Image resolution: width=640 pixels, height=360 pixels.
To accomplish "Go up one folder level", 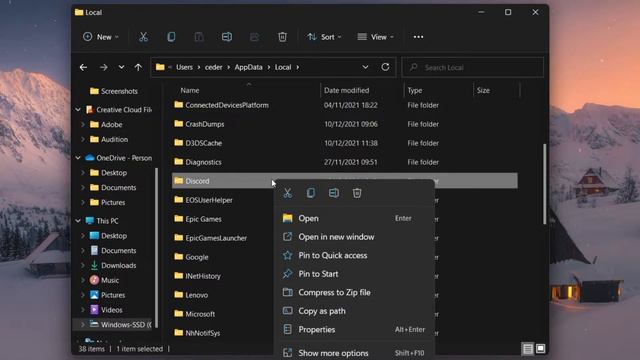I will [138, 67].
